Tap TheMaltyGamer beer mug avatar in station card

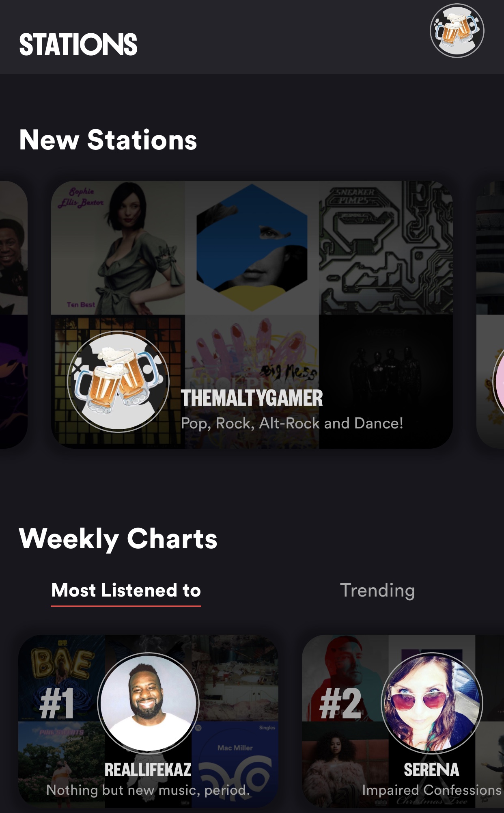pyautogui.click(x=118, y=382)
